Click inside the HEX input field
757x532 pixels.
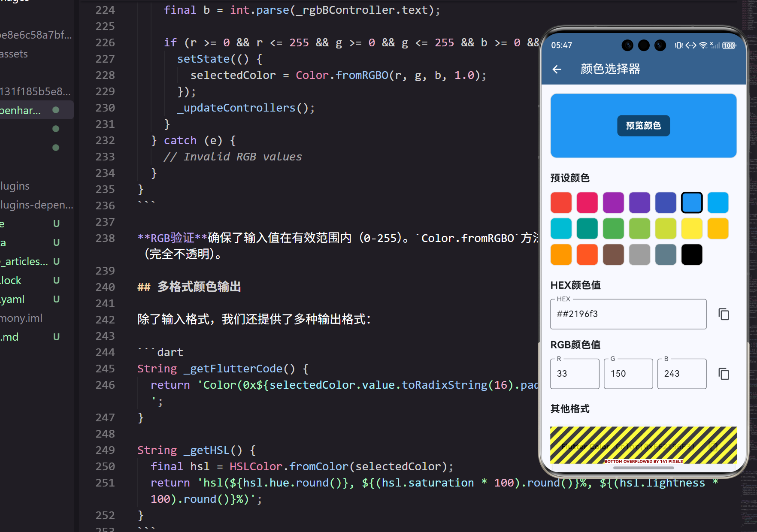628,314
